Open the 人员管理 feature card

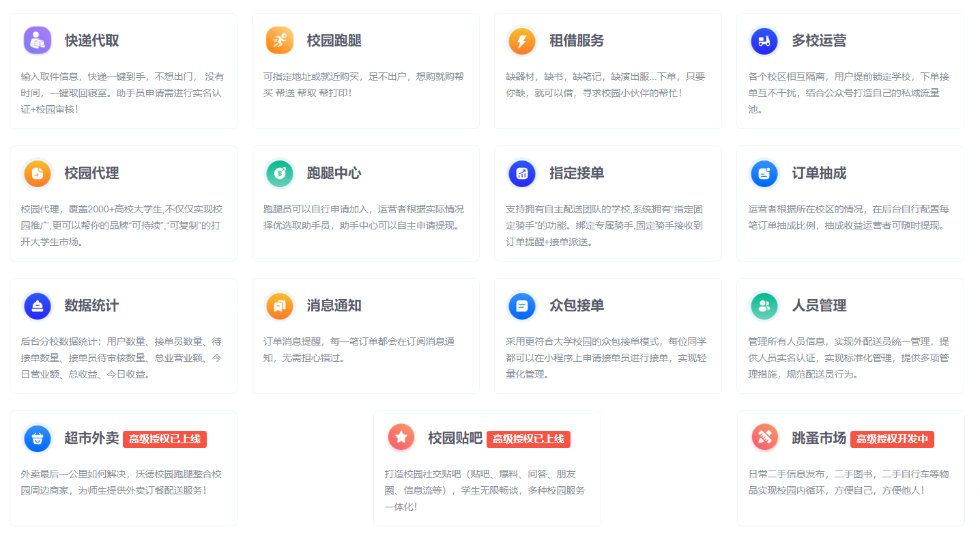pyautogui.click(x=850, y=335)
